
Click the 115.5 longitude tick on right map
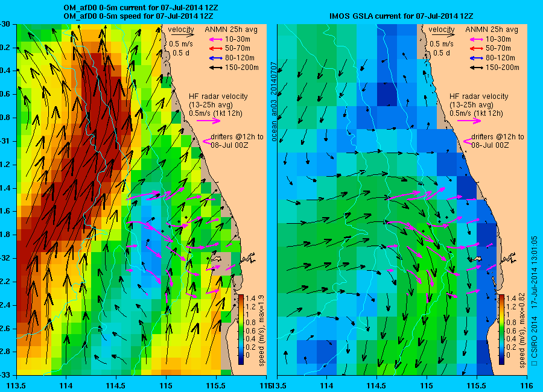tap(477, 385)
